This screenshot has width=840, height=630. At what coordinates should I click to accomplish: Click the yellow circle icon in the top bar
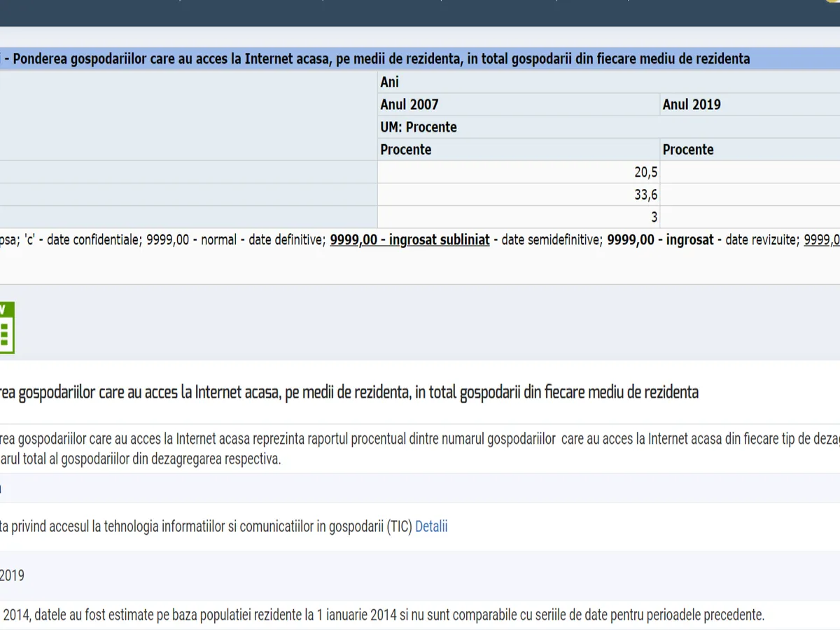pyautogui.click(x=834, y=2)
